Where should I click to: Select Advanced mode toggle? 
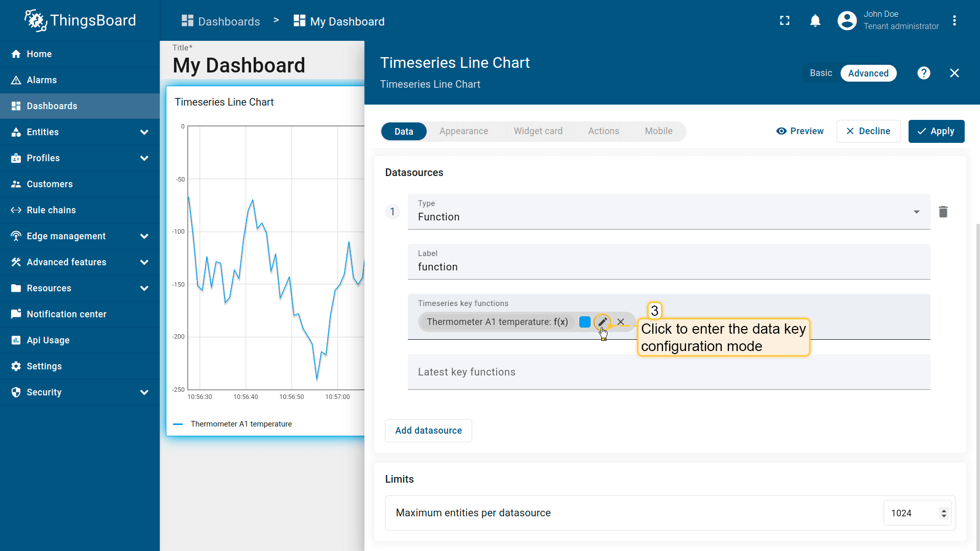coord(868,73)
